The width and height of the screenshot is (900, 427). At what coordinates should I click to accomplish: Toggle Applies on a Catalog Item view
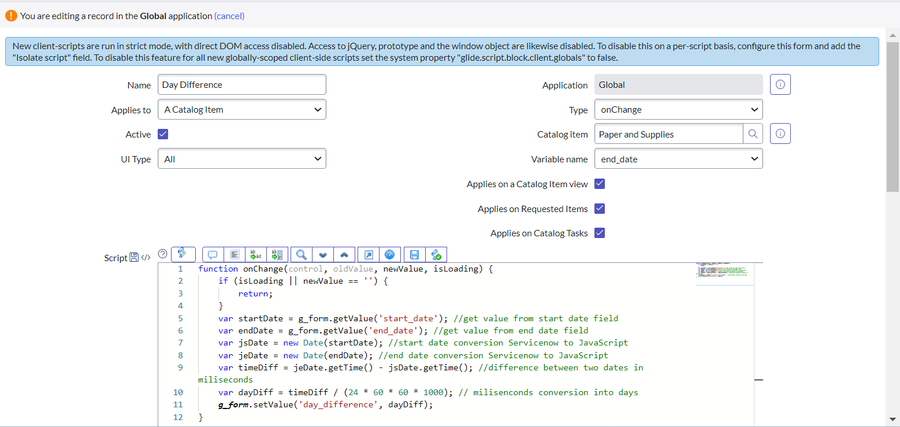point(599,184)
